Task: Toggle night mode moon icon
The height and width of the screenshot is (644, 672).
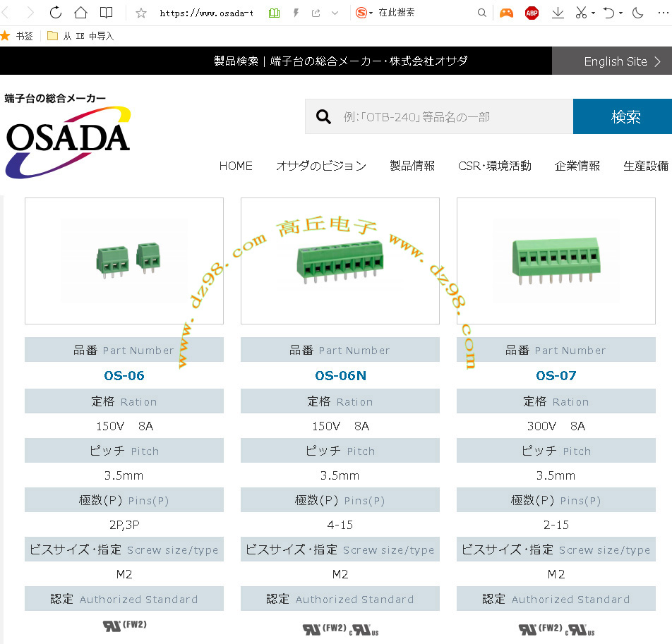Action: (637, 13)
